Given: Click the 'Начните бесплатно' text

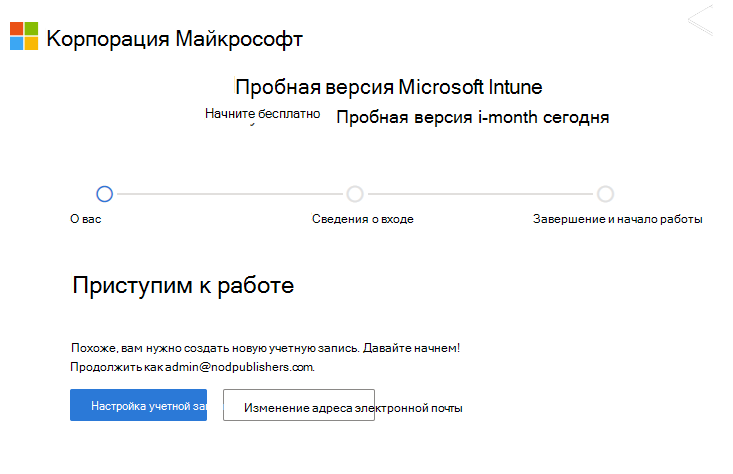Looking at the screenshot, I should [262, 114].
